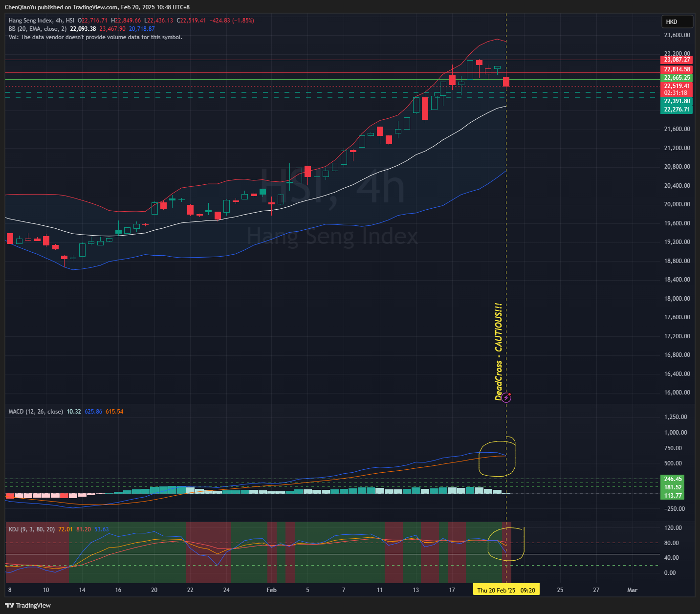Click the MACD line value 625.86
This screenshot has height=614, width=700.
pos(93,412)
